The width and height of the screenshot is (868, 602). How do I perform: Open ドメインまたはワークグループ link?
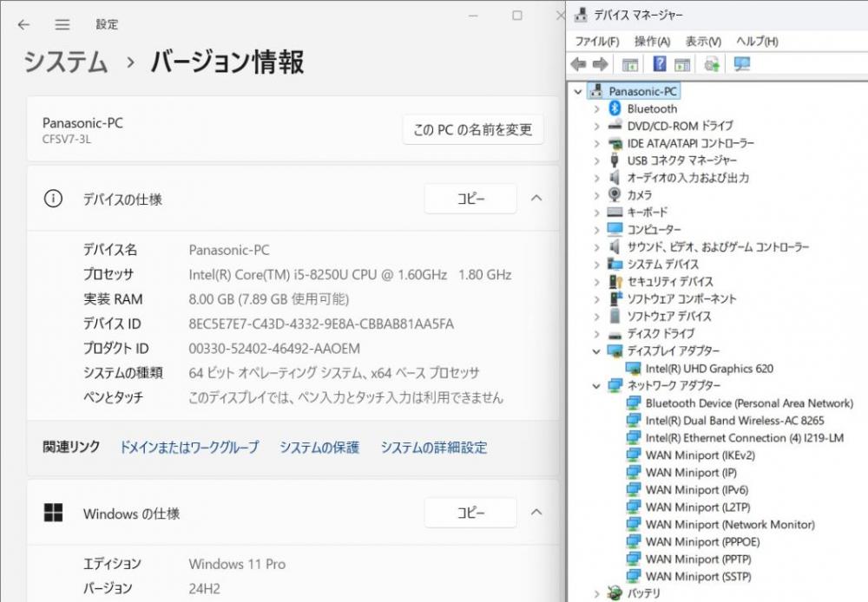click(x=189, y=447)
